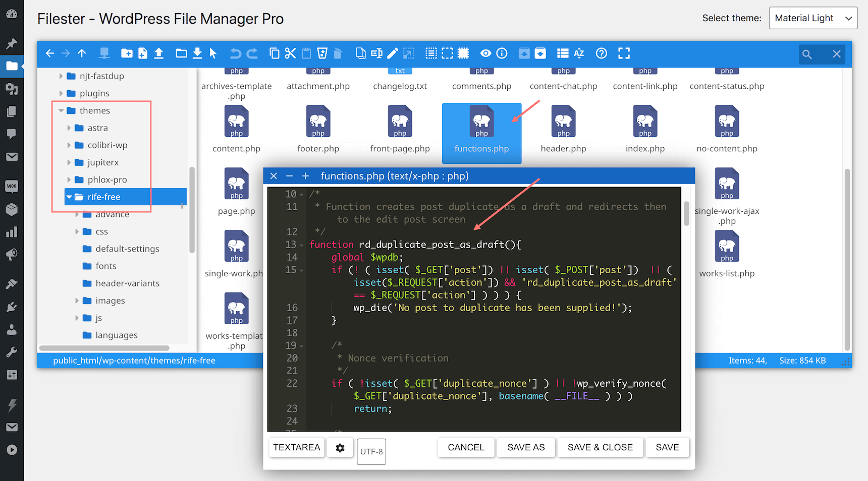Edit file with the pencil icon
This screenshot has width=868, height=481.
click(393, 53)
